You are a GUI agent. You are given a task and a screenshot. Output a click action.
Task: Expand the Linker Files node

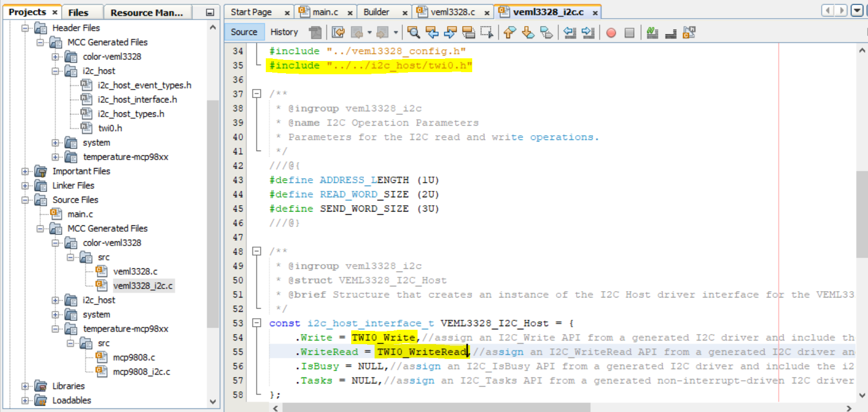(25, 185)
